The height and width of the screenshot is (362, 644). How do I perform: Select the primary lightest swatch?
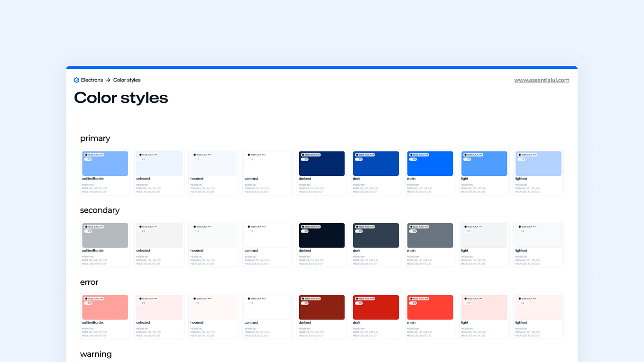[x=538, y=163]
